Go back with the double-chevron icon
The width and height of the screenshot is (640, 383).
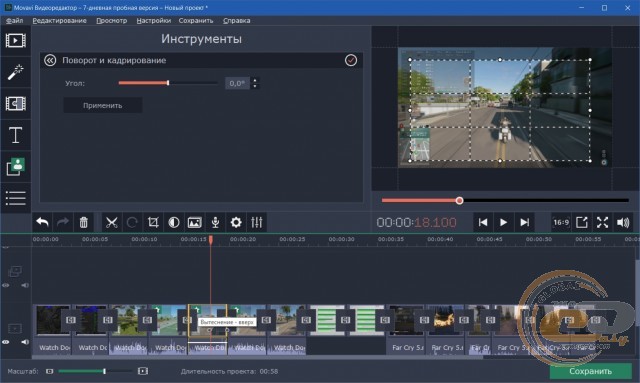[x=50, y=60]
